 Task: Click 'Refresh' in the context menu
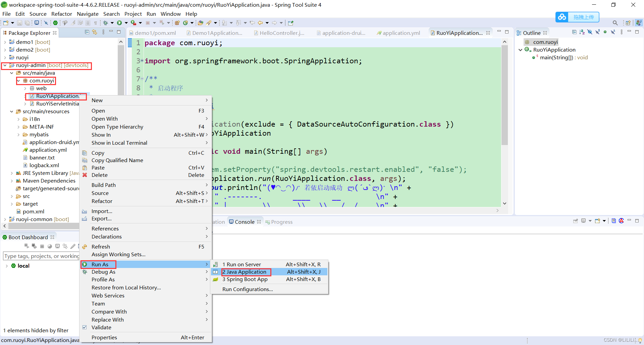101,247
